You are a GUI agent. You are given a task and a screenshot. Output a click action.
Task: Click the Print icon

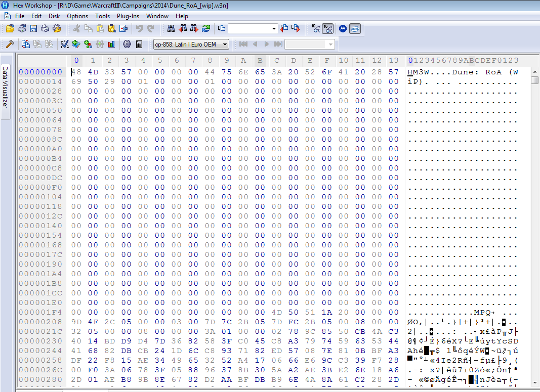click(x=45, y=28)
